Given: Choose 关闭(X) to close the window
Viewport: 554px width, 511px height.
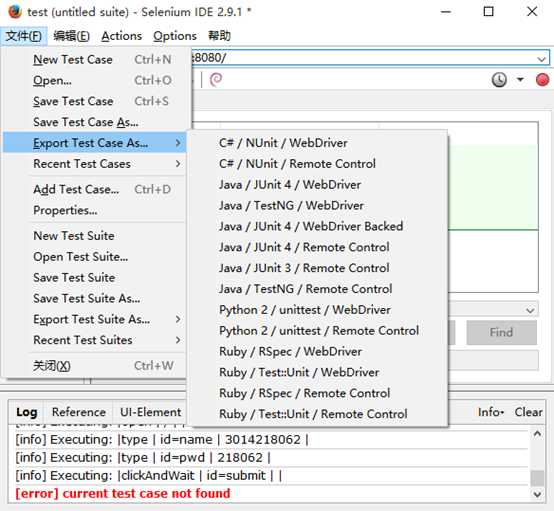Looking at the screenshot, I should click(94, 365).
